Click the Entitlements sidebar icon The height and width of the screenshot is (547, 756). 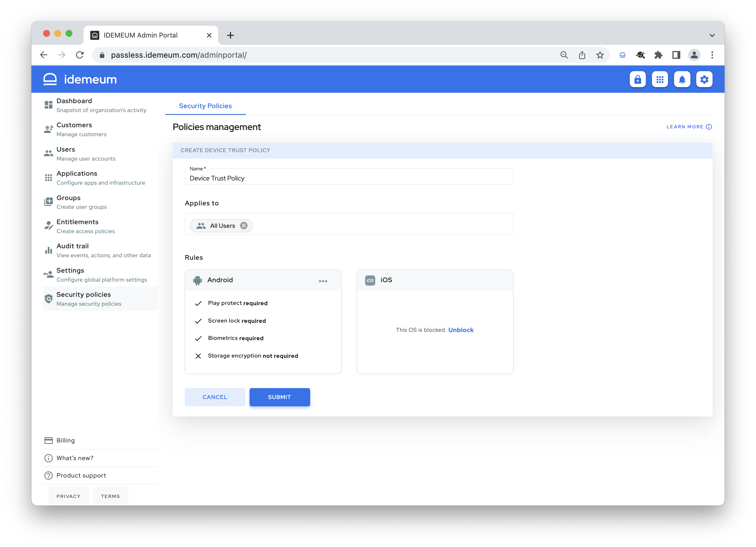(x=49, y=226)
